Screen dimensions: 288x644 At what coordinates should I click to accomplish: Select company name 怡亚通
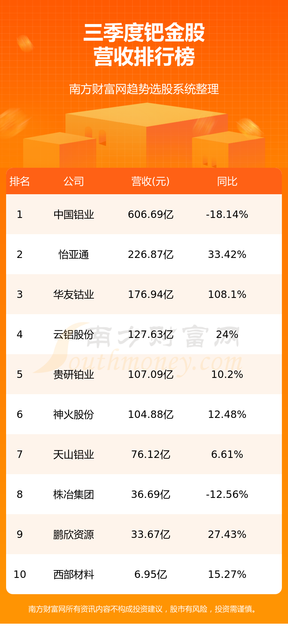[74, 255]
